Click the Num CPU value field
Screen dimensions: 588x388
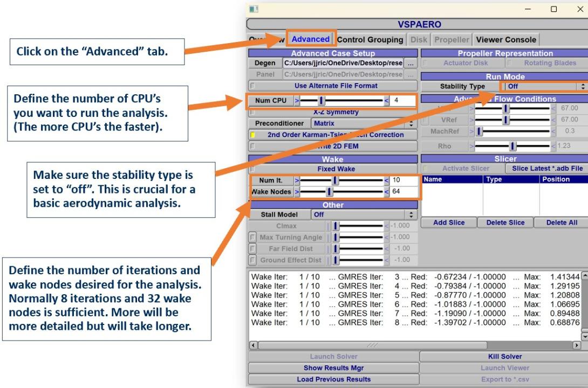click(x=402, y=101)
